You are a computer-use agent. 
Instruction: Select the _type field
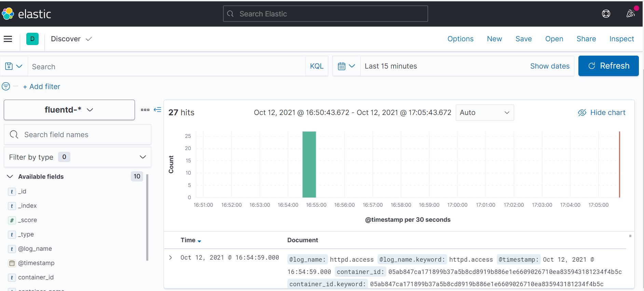coord(26,234)
